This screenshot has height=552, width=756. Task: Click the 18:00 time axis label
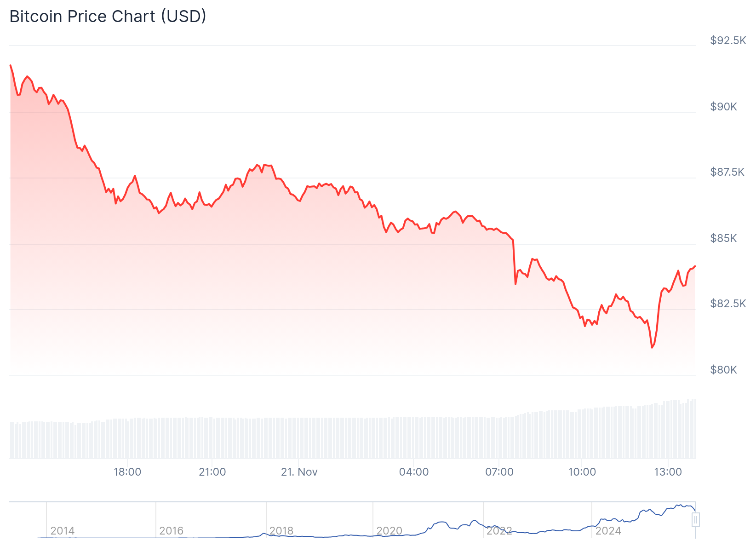tap(127, 472)
